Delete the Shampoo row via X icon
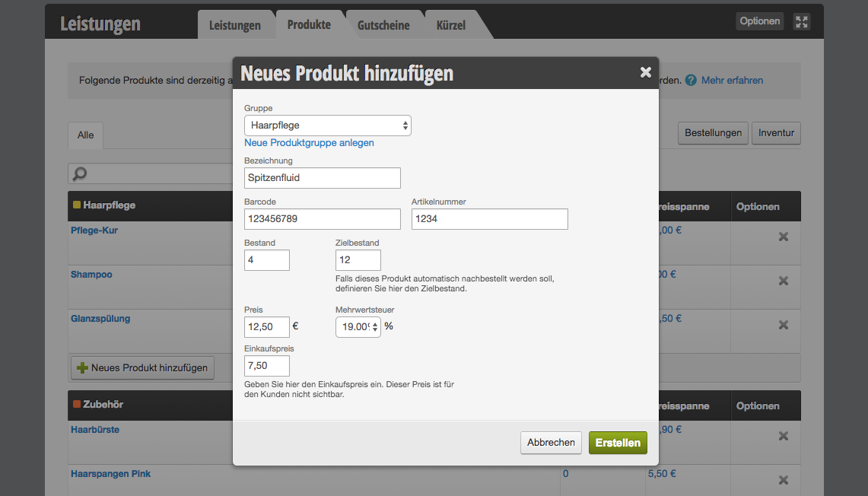868x496 pixels. (784, 281)
